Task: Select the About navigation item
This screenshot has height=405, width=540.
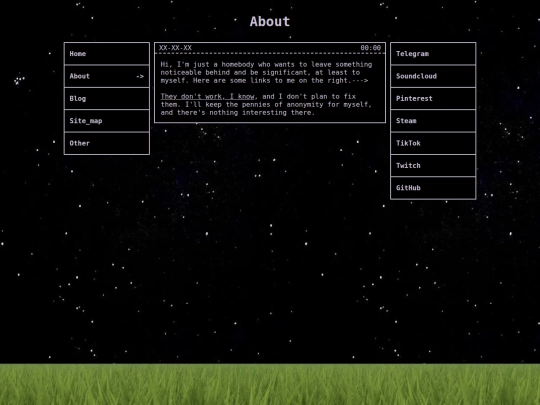Action: pyautogui.click(x=107, y=76)
